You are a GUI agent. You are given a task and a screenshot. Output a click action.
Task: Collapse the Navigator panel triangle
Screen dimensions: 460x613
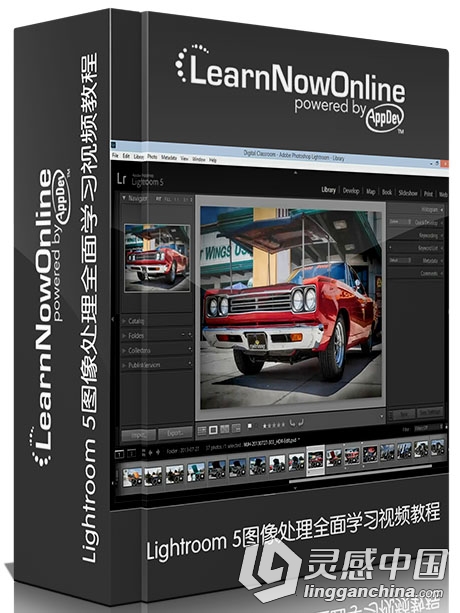124,198
